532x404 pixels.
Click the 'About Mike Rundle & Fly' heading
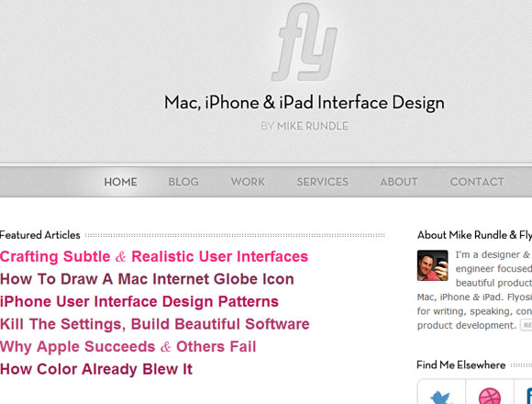coord(474,235)
